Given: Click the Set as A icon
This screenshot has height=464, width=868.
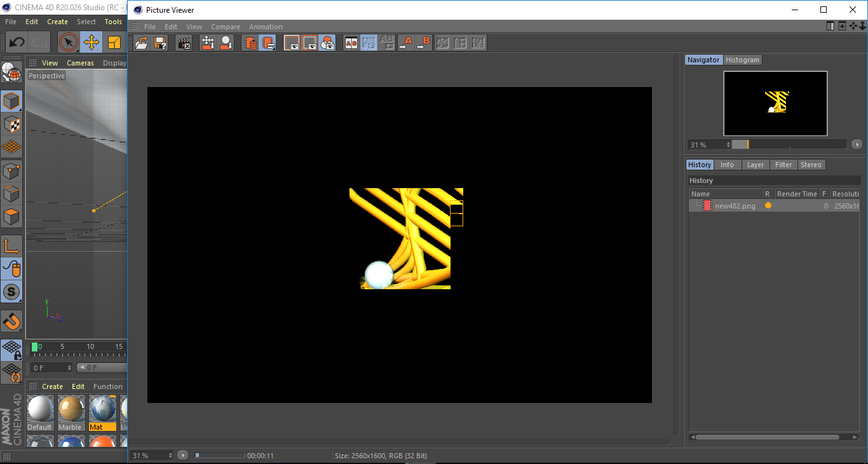Looking at the screenshot, I should (406, 43).
